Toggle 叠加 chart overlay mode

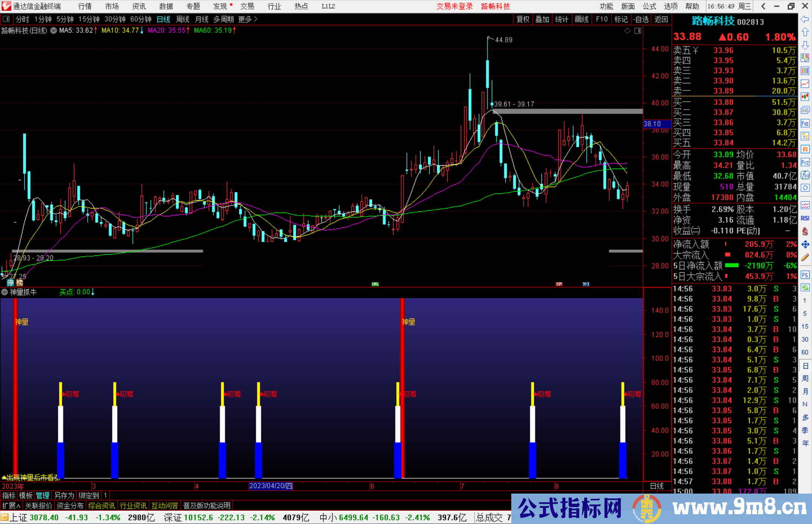point(542,19)
